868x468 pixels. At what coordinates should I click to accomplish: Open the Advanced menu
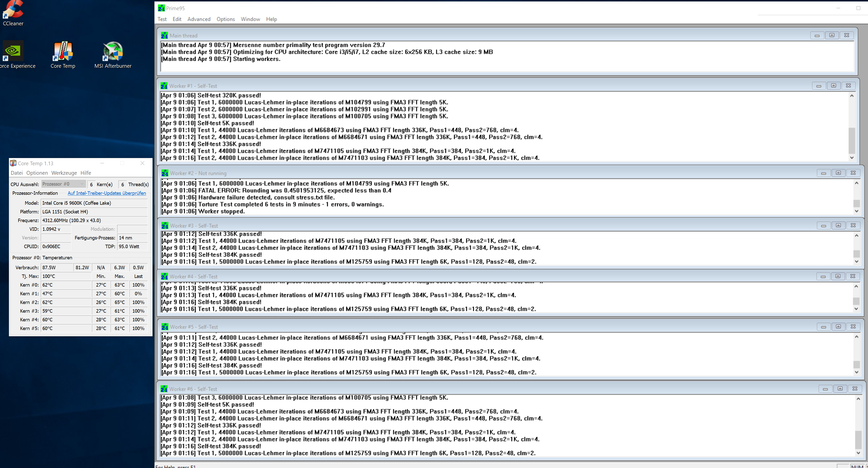click(199, 19)
